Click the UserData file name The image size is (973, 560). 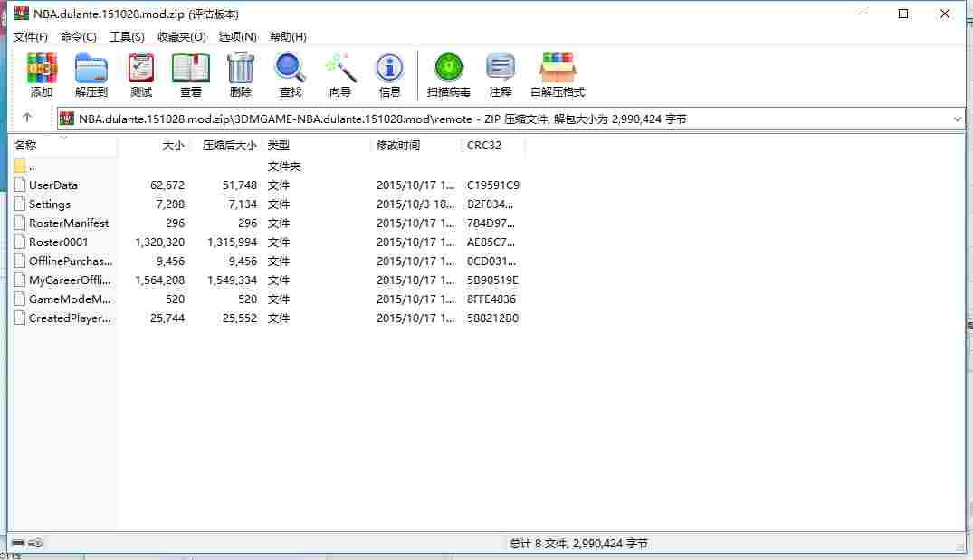click(x=53, y=185)
